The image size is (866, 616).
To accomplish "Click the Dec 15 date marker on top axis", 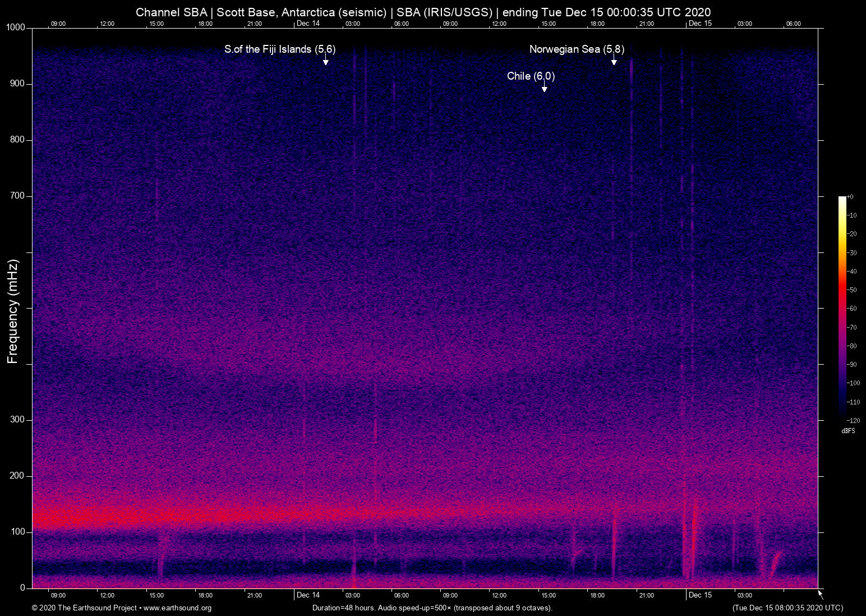I will point(700,24).
